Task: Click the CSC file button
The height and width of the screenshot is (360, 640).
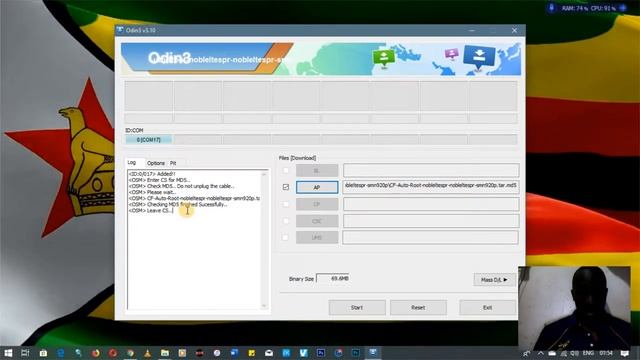Action: (317, 221)
